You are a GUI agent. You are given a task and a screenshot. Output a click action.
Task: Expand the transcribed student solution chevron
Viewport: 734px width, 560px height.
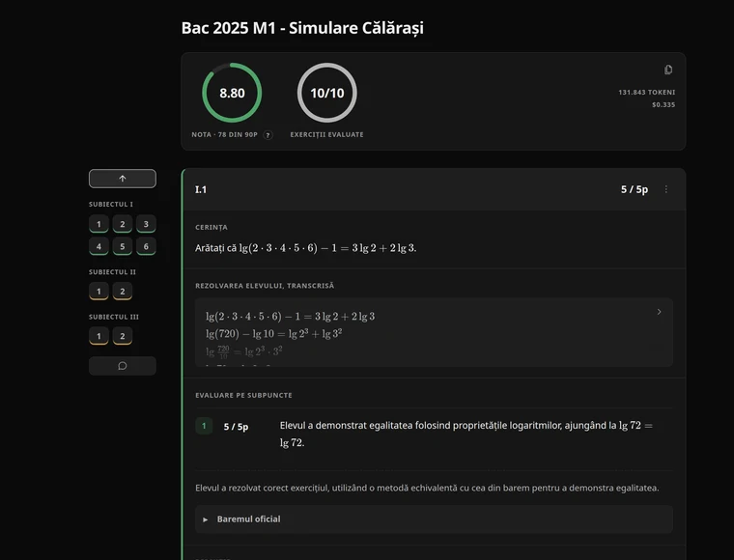[659, 312]
